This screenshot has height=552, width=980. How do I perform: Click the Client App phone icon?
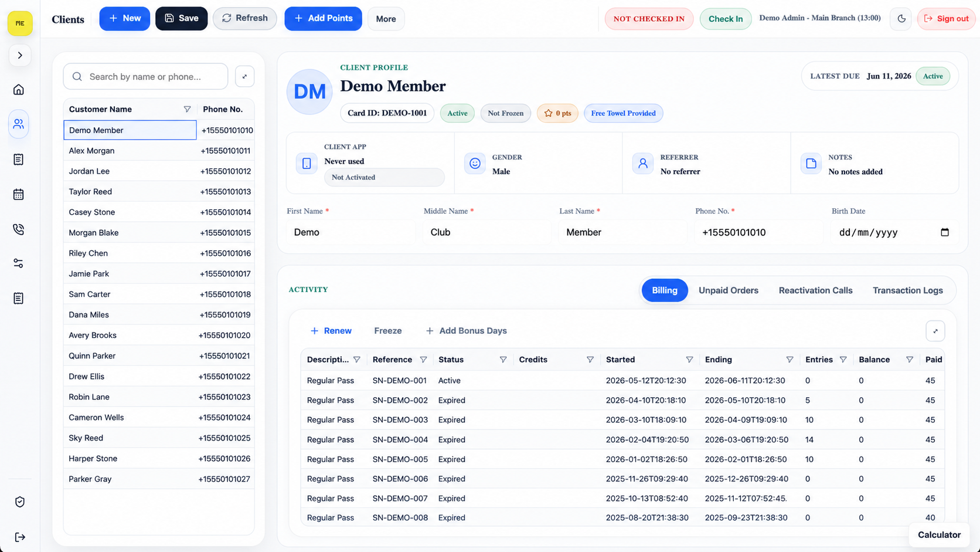pyautogui.click(x=307, y=163)
